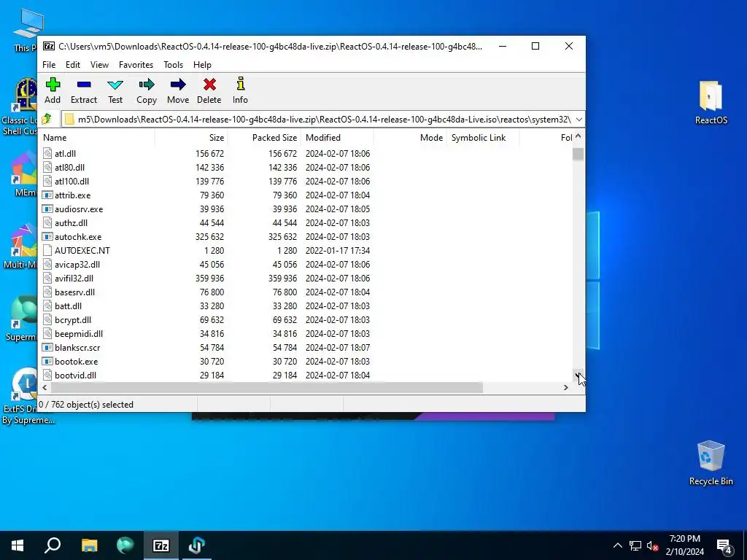Viewport: 747px width, 560px height.
Task: Sort by Modified column header
Action: tap(337, 138)
